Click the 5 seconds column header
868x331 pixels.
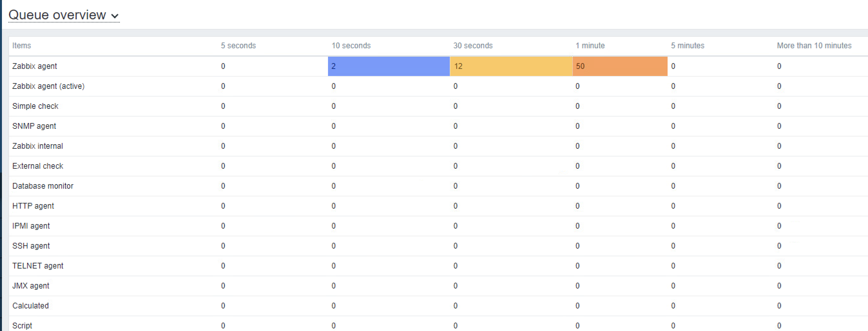[x=238, y=46]
